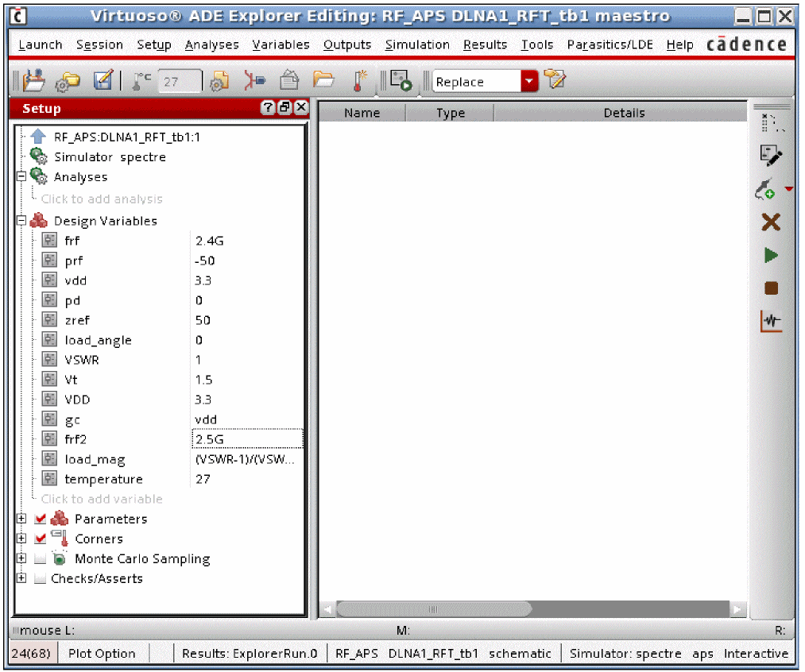Click the yellow open folder toolbar icon
Image resolution: width=805 pixels, height=672 pixels.
323,80
